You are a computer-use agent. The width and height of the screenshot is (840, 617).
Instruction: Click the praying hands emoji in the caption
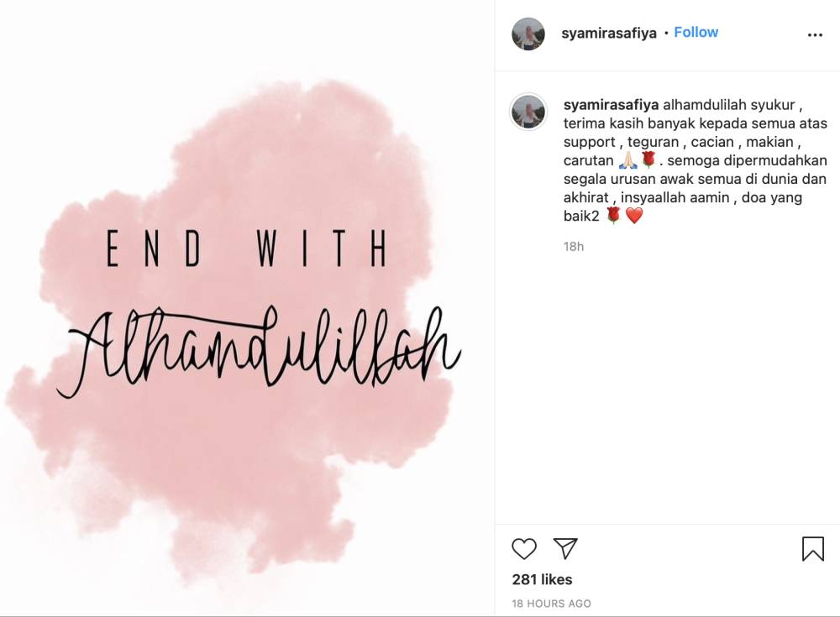coord(628,160)
